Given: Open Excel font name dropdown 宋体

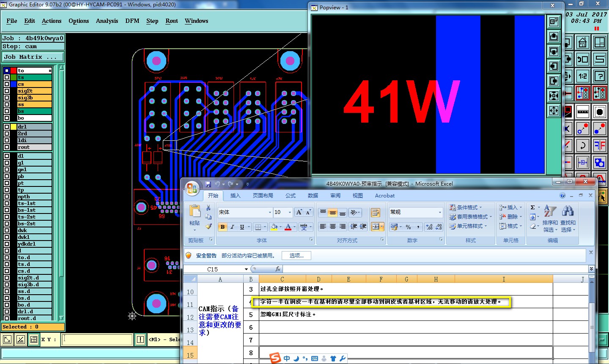Looking at the screenshot, I should 270,212.
